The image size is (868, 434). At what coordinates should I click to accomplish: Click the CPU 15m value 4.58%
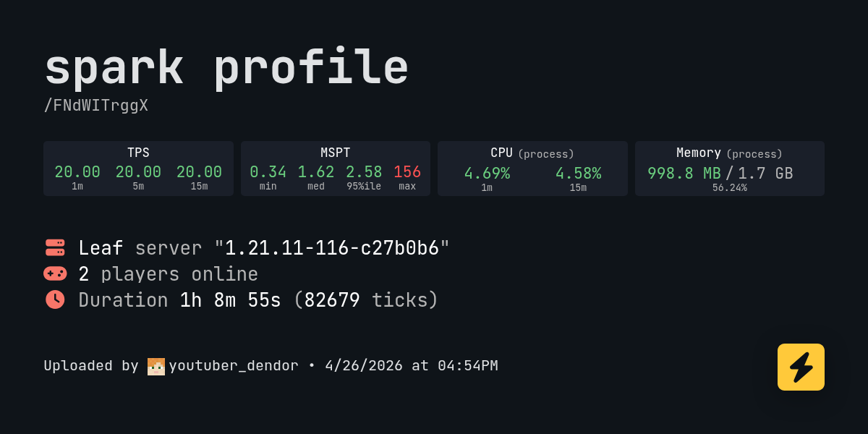[x=578, y=174]
